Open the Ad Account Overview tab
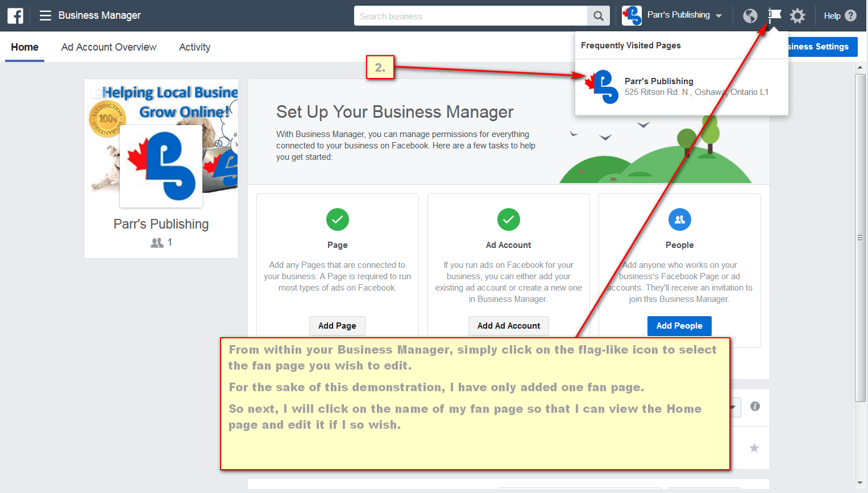Screen dimensions: 868x493 [109, 47]
